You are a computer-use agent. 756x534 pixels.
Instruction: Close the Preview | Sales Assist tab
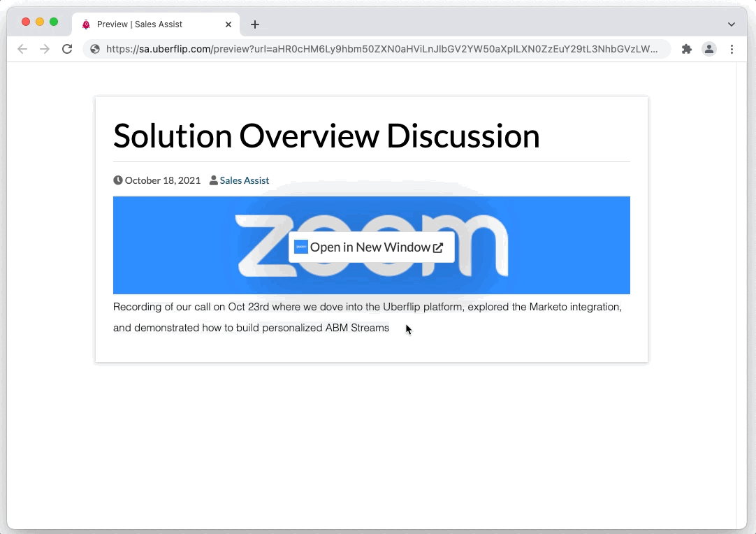pyautogui.click(x=228, y=24)
